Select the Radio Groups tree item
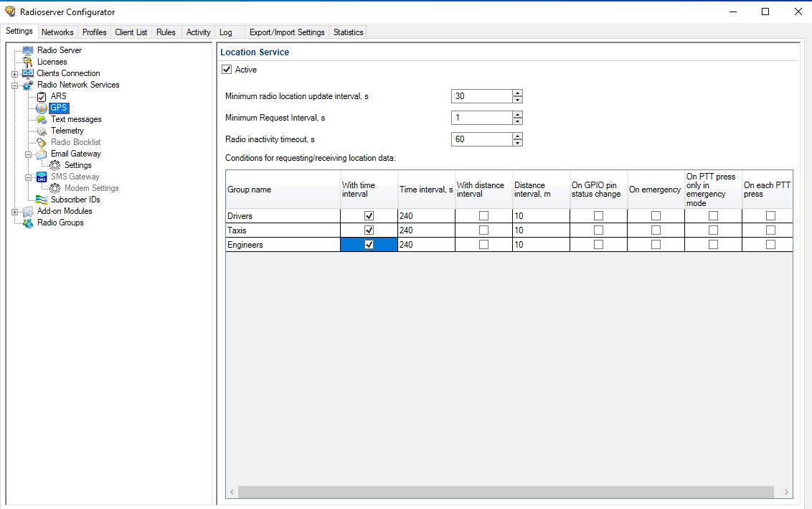 (x=60, y=223)
